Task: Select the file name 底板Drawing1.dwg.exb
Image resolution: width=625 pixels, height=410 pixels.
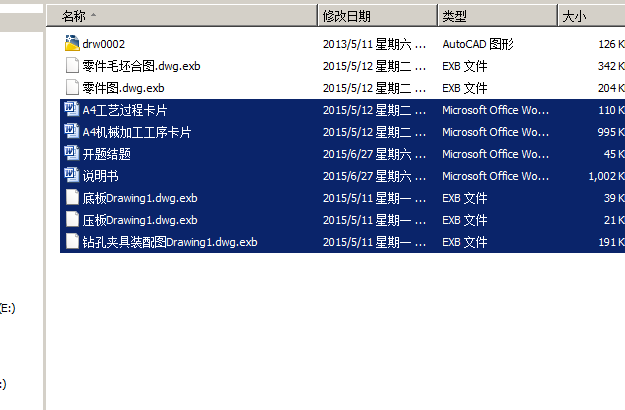Action: tap(140, 198)
